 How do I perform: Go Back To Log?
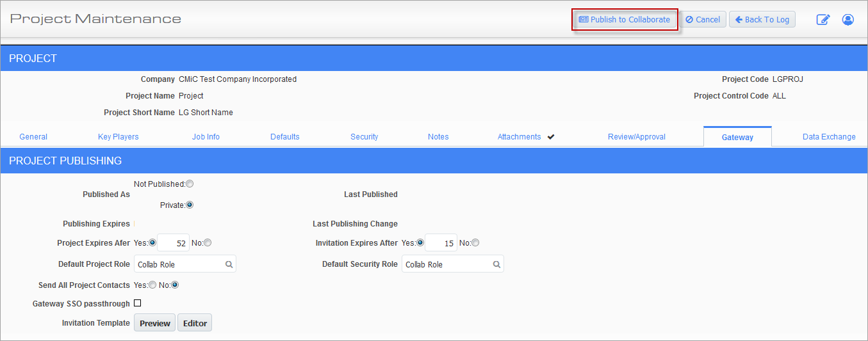tap(762, 20)
